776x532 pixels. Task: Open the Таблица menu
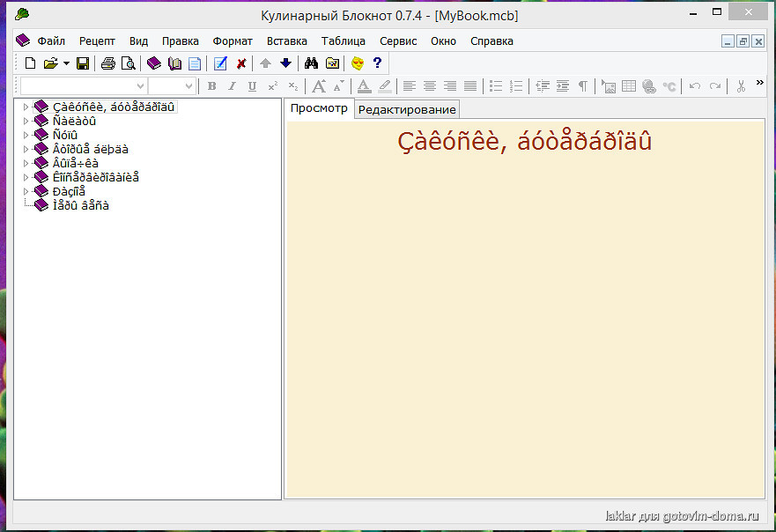(343, 41)
